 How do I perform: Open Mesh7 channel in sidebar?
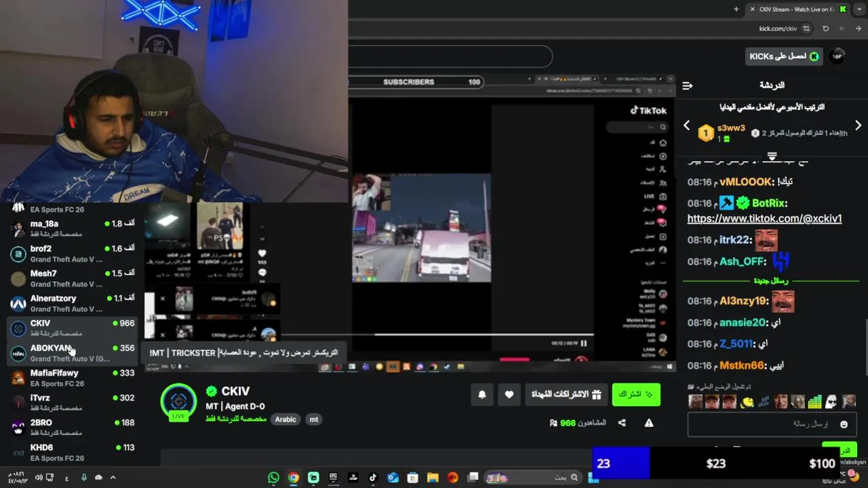pos(73,279)
